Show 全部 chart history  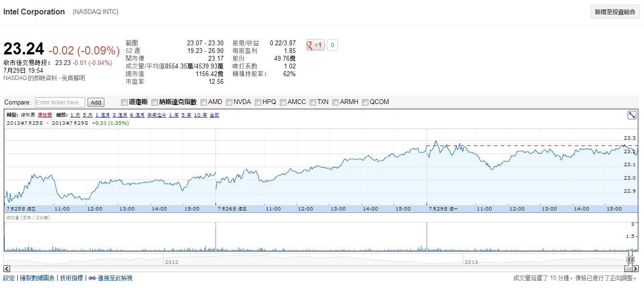point(215,115)
